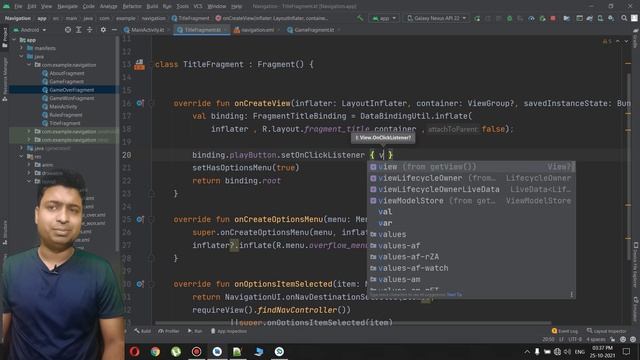Collapse the app module tree node

click(14, 40)
